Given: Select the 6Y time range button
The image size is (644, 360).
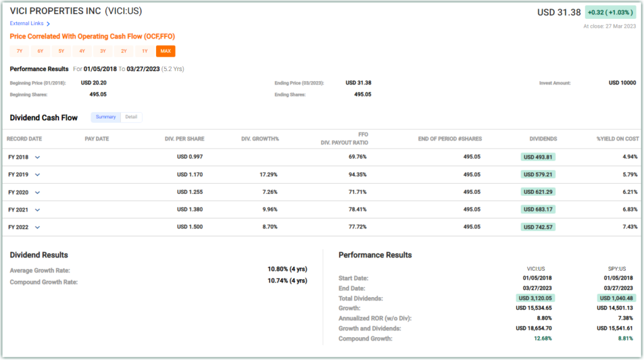Looking at the screenshot, I should [40, 51].
